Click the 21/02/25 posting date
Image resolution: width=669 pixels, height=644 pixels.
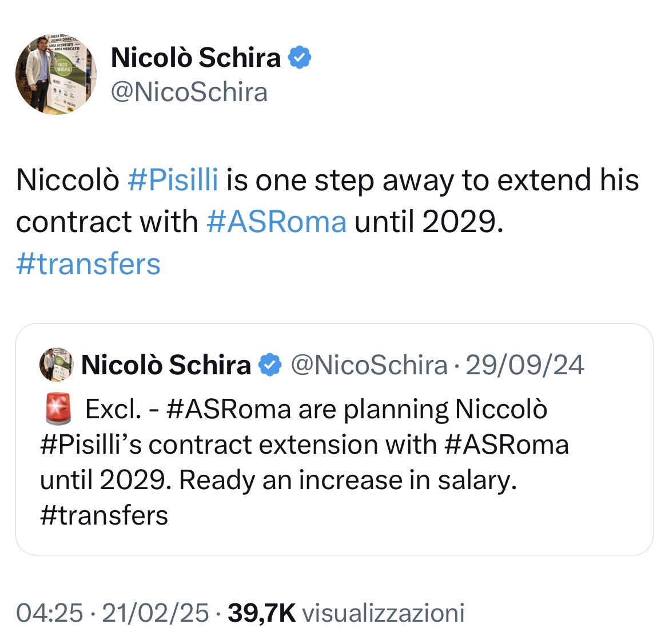(x=156, y=613)
